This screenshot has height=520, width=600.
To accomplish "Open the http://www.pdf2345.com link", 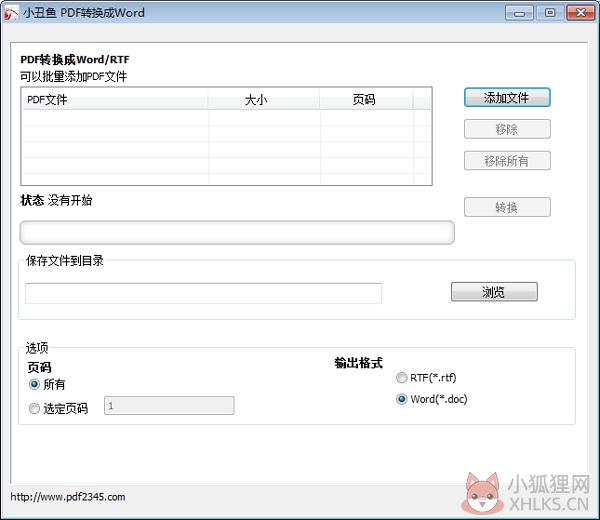I will click(68, 497).
